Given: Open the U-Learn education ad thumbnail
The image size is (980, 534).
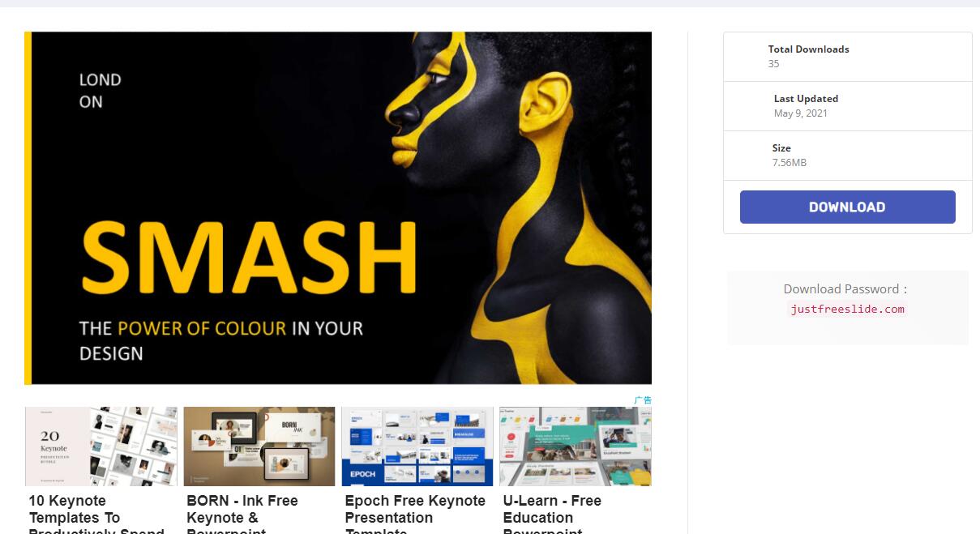Looking at the screenshot, I should pos(576,446).
